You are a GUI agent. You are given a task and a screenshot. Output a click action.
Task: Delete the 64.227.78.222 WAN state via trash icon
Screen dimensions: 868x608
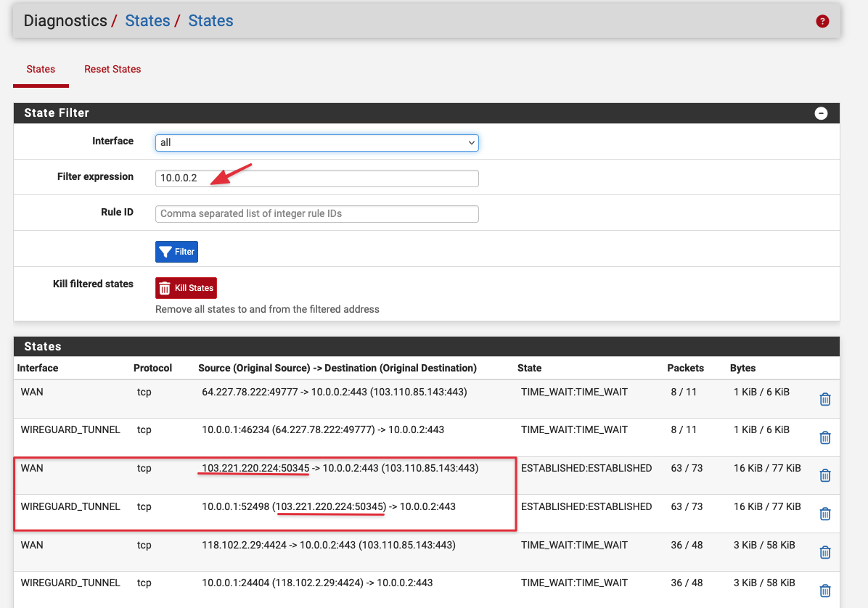[x=824, y=399]
